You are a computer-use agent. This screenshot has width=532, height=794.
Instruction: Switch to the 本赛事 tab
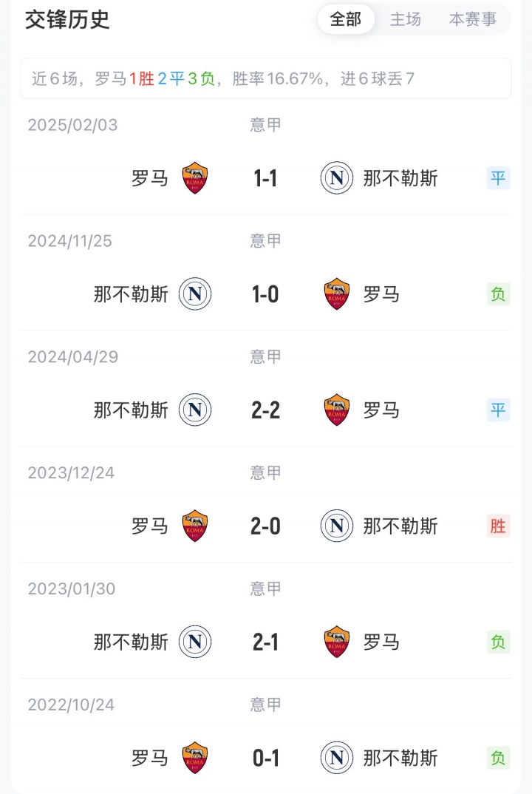473,20
